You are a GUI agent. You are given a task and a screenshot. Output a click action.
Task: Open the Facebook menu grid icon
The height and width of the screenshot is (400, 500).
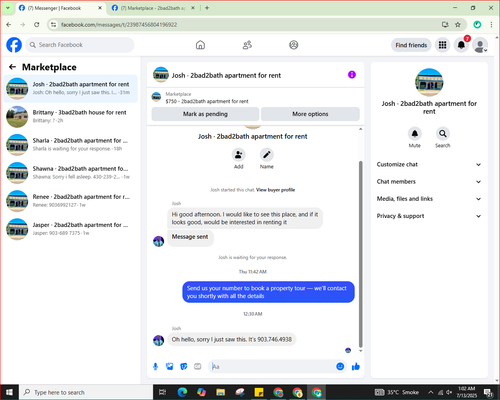point(442,45)
